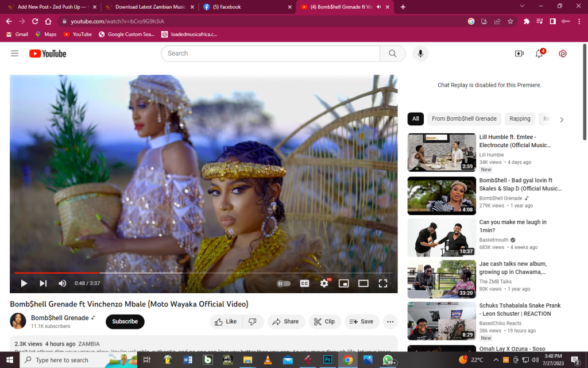Save the video to a playlist
The width and height of the screenshot is (588, 368).
coord(362,321)
